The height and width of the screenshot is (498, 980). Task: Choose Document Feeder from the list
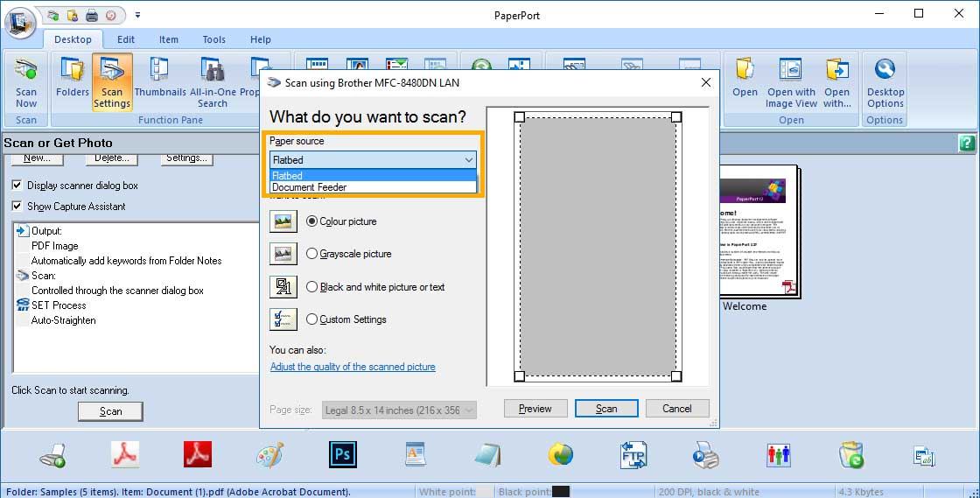(x=373, y=186)
